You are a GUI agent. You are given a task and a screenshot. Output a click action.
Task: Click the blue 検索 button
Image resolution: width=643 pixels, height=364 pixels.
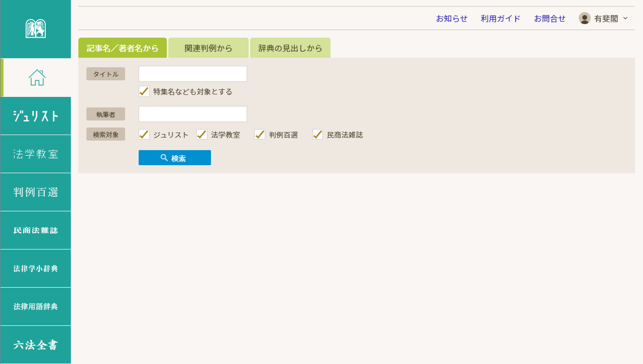point(175,158)
